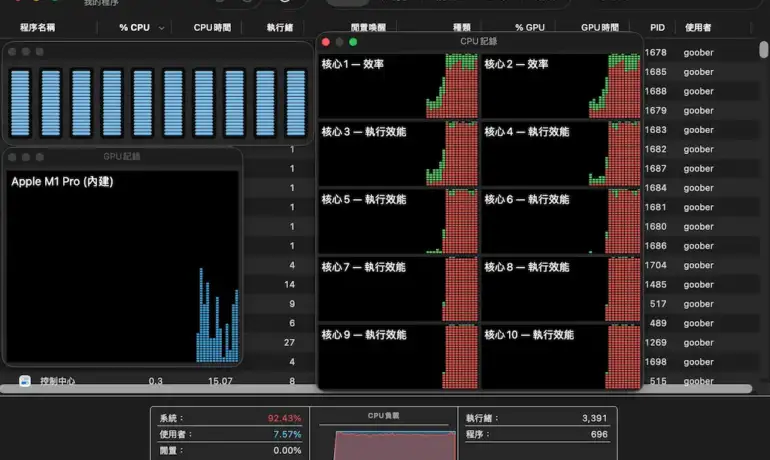Sort by PID column header
The image size is (770, 460).
pyautogui.click(x=657, y=27)
